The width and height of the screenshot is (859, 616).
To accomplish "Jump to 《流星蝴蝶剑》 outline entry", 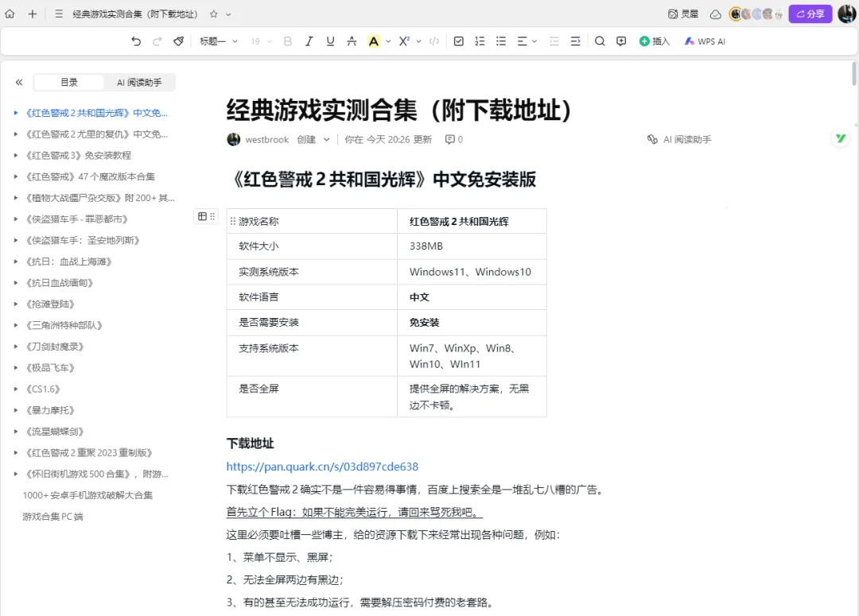I will click(x=54, y=432).
